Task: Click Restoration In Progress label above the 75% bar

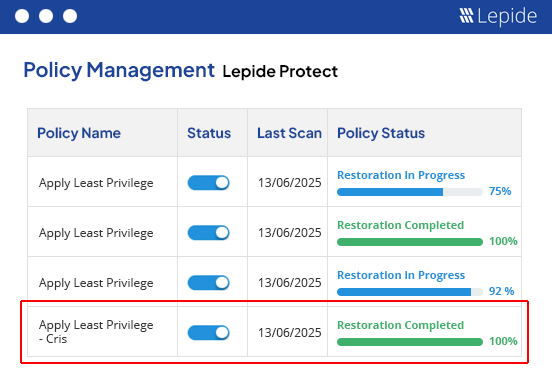Action: pyautogui.click(x=401, y=175)
